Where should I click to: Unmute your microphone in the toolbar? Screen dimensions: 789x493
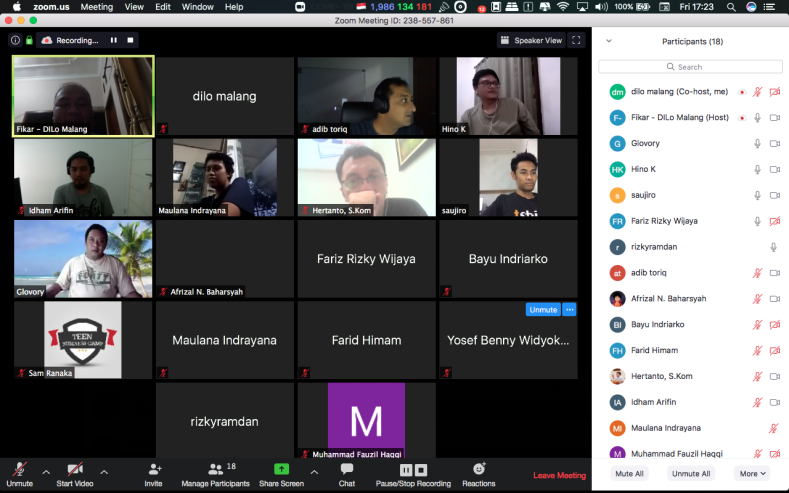(x=20, y=474)
